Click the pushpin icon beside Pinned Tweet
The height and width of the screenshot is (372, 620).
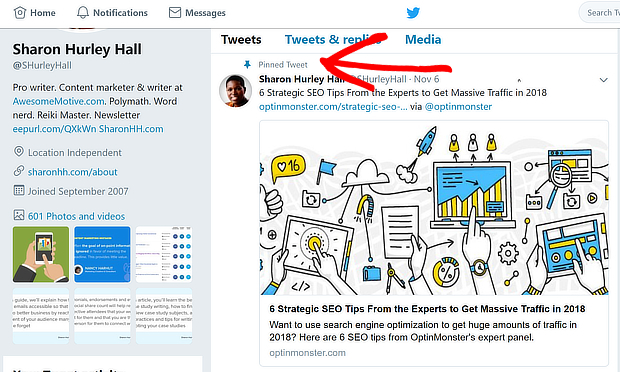pos(247,64)
